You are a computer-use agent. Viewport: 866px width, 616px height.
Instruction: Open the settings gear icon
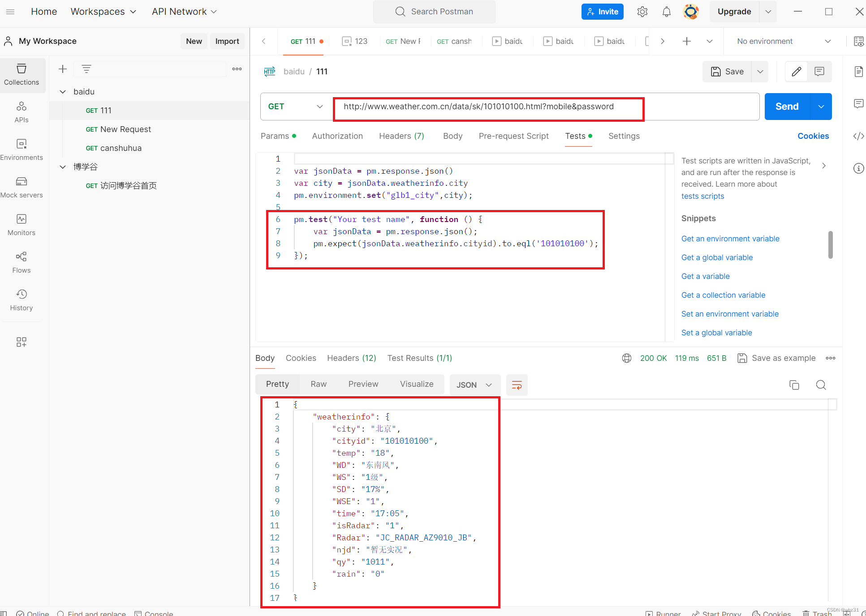click(642, 12)
